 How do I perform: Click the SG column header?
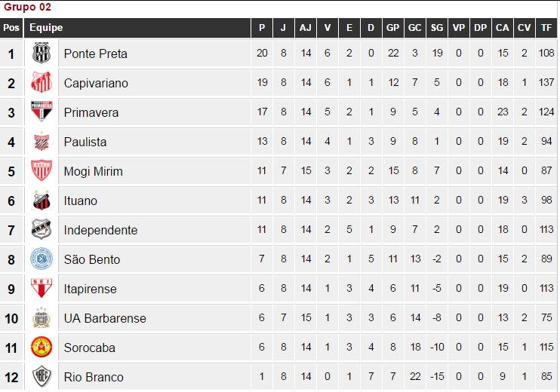(437, 28)
